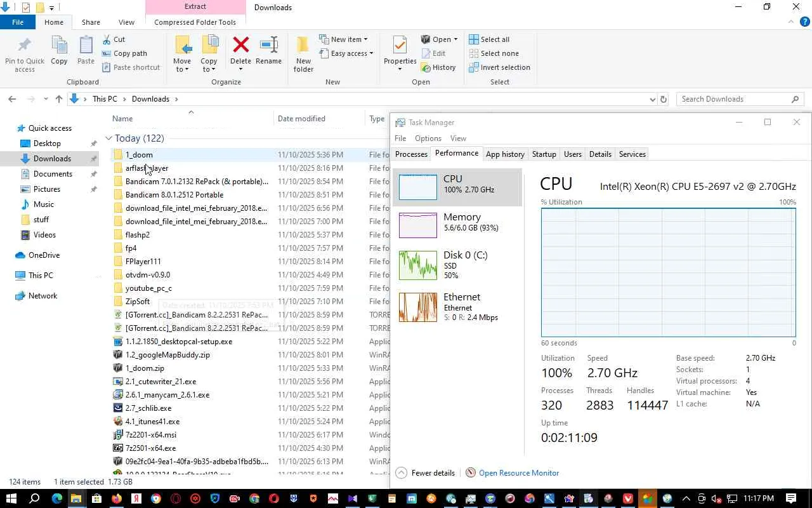
Task: Collapse the Today (122) group
Action: point(108,138)
